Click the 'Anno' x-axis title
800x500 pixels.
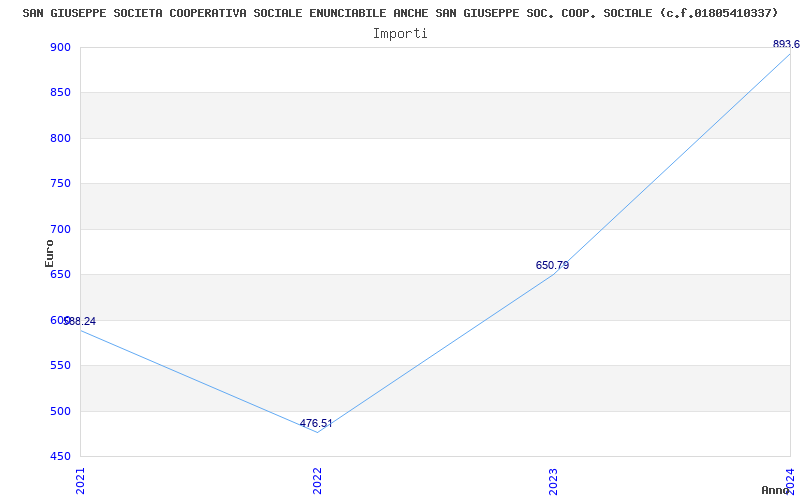775,491
